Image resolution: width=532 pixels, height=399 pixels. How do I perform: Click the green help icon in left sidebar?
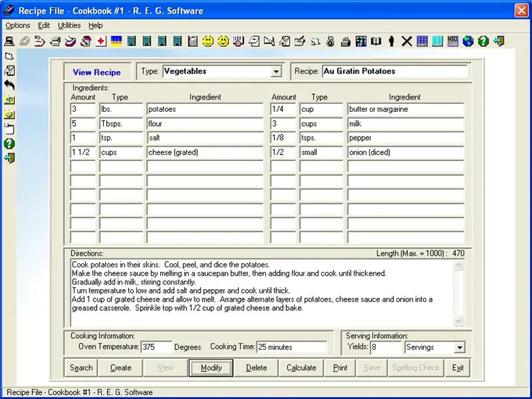[10, 144]
